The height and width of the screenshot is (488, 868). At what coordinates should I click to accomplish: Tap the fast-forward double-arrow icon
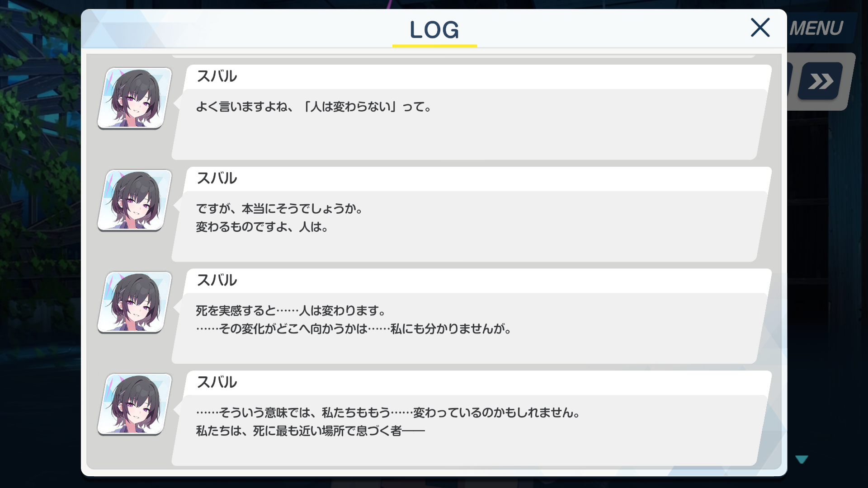click(x=821, y=81)
